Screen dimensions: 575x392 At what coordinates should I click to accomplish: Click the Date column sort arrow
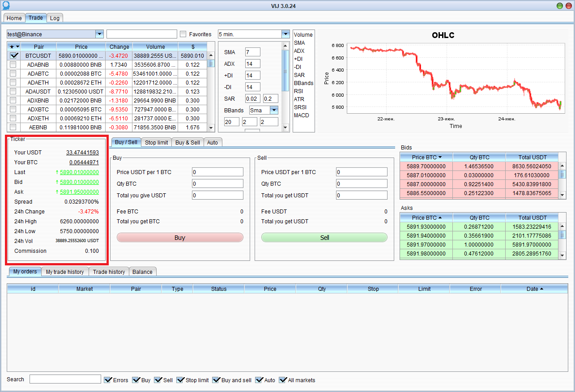[x=541, y=289]
